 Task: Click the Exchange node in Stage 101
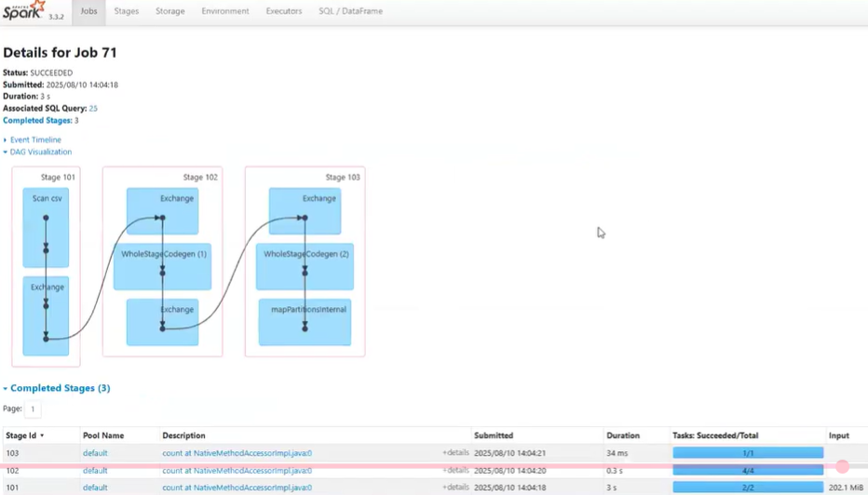point(46,315)
